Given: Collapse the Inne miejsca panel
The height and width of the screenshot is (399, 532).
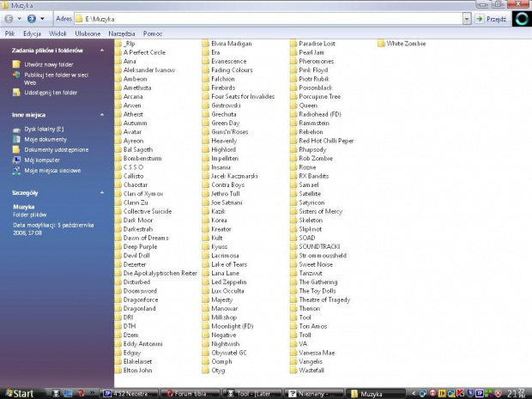Looking at the screenshot, I should [102, 115].
